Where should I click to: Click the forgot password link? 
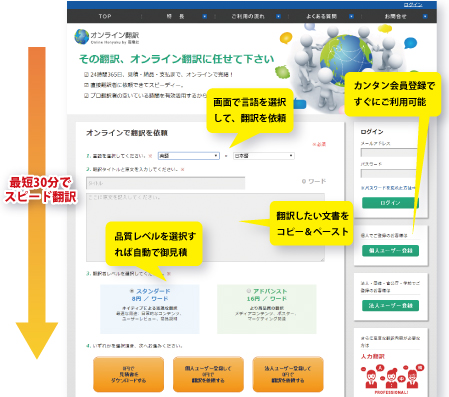tap(388, 188)
